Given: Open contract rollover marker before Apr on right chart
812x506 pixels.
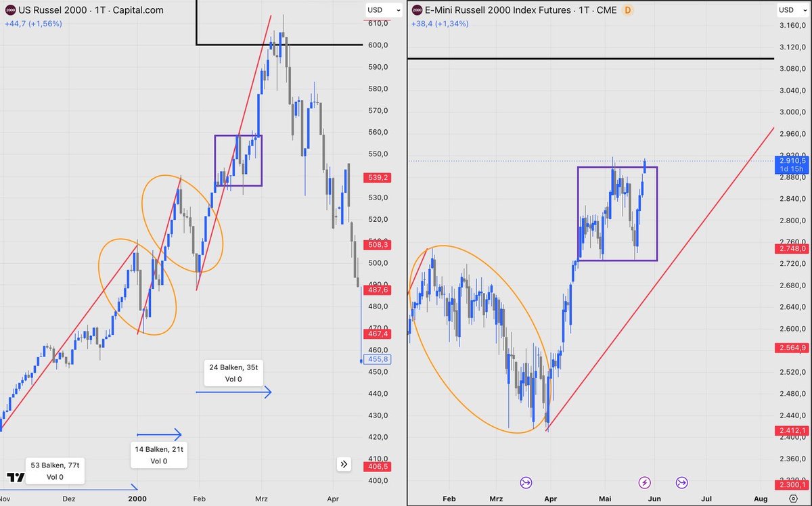Looking at the screenshot, I should pyautogui.click(x=526, y=482).
